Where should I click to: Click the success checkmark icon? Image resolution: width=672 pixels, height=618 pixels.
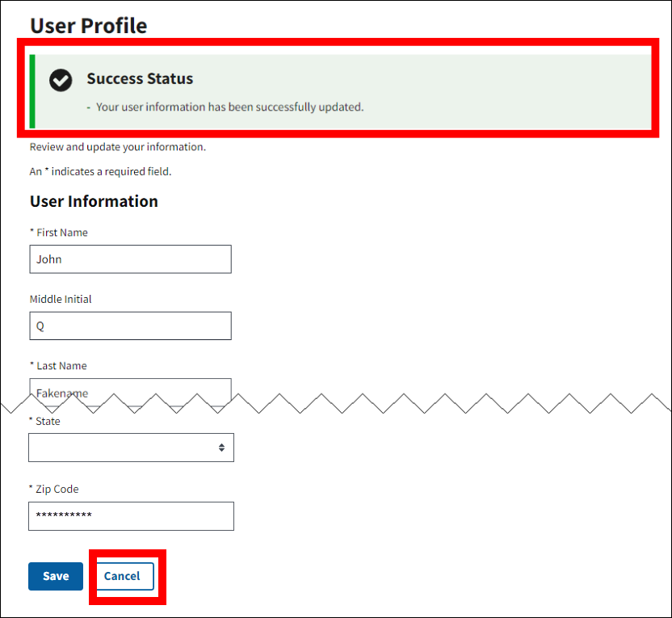coord(61,80)
